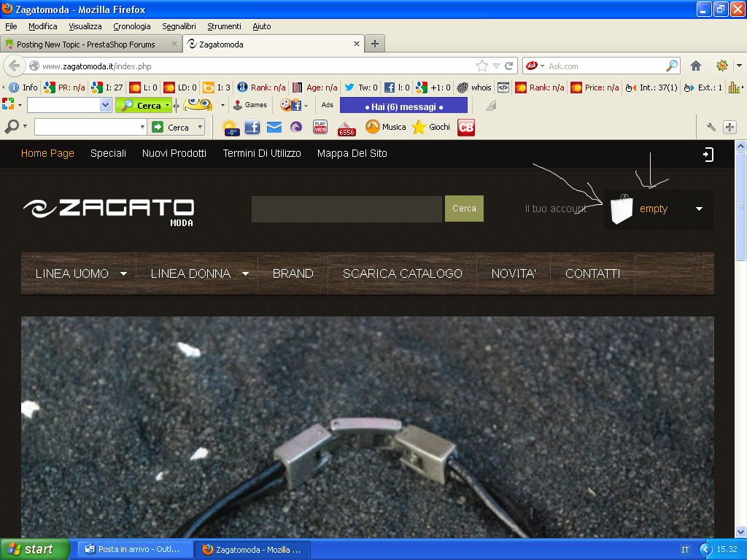Open the Cronologia menu
Image resolution: width=747 pixels, height=560 pixels.
click(x=132, y=26)
